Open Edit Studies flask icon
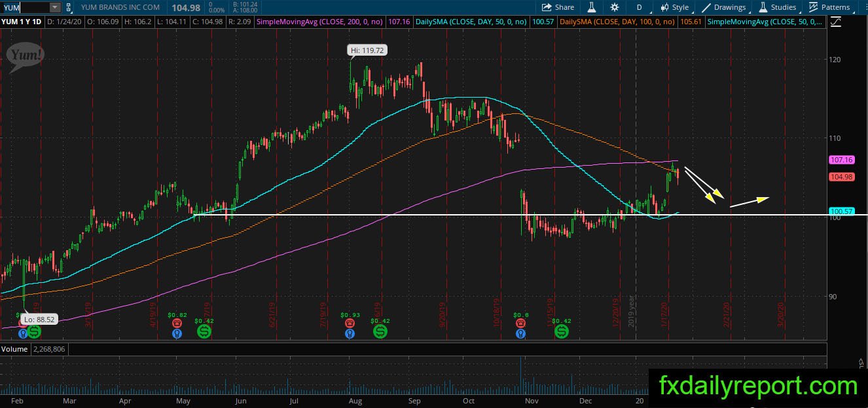 592,7
